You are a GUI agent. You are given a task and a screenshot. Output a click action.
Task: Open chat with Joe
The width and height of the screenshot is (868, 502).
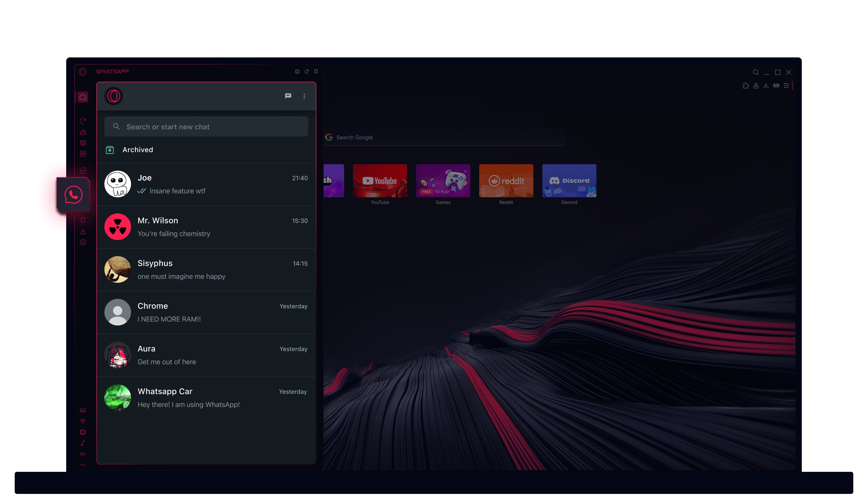pyautogui.click(x=206, y=184)
